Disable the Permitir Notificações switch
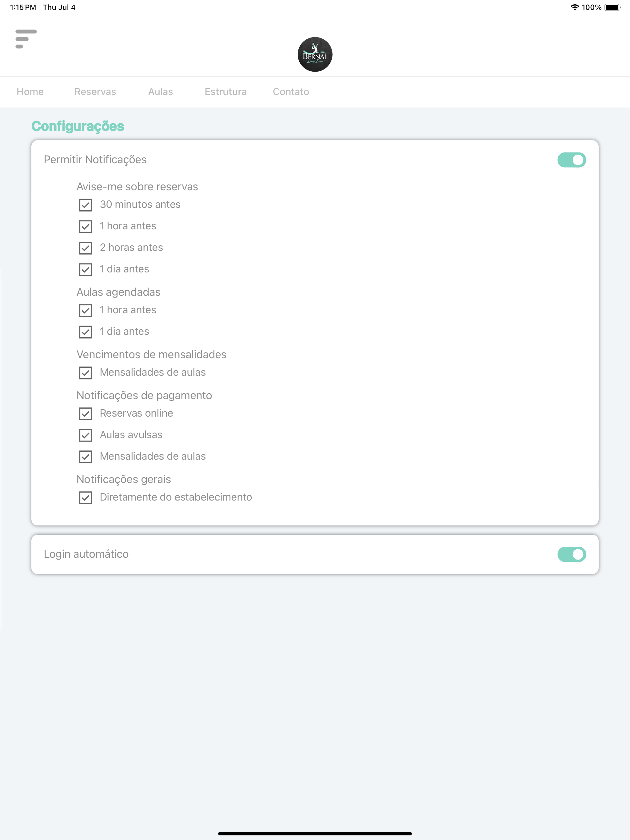Image resolution: width=630 pixels, height=840 pixels. coord(572,160)
